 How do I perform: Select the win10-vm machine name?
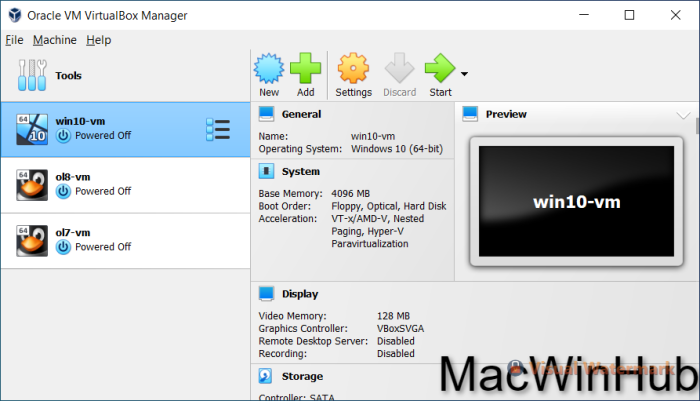(80, 121)
